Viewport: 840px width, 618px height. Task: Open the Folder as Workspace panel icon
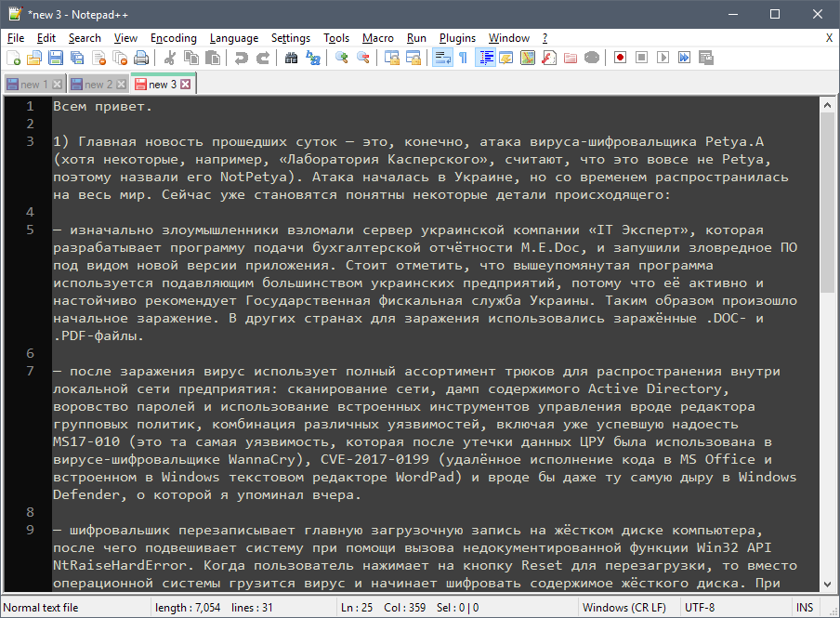[x=571, y=58]
